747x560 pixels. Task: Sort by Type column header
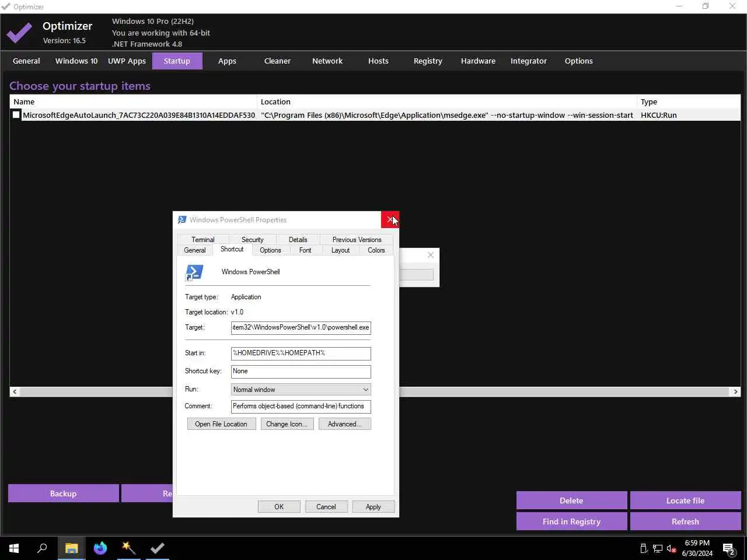click(689, 101)
